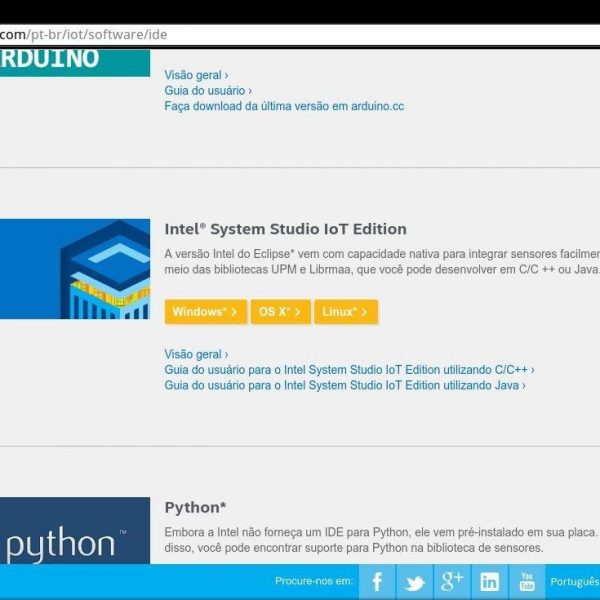The height and width of the screenshot is (600, 600).
Task: Click the 'Python*' section heading
Action: pos(195,508)
